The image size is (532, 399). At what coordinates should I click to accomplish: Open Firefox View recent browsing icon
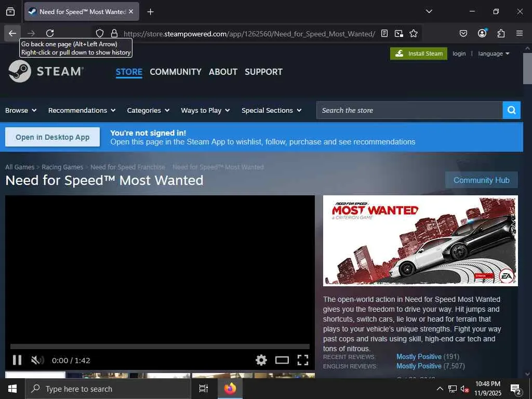pos(10,11)
